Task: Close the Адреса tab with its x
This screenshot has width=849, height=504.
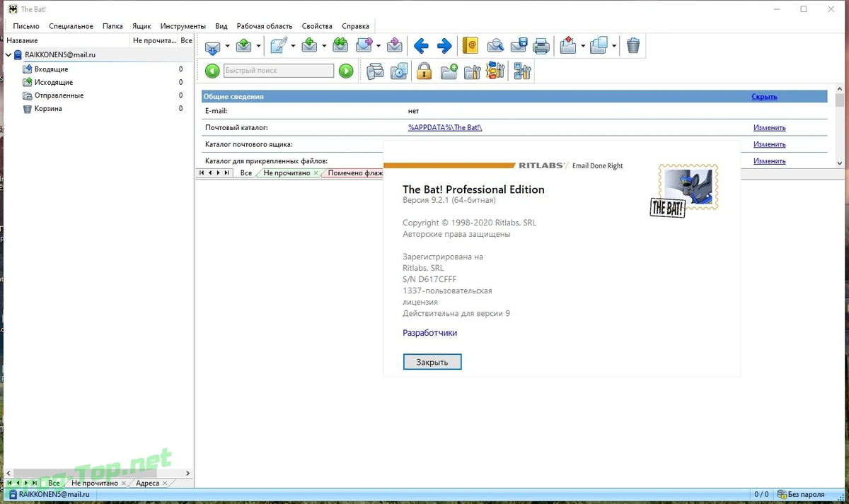Action: click(x=166, y=484)
